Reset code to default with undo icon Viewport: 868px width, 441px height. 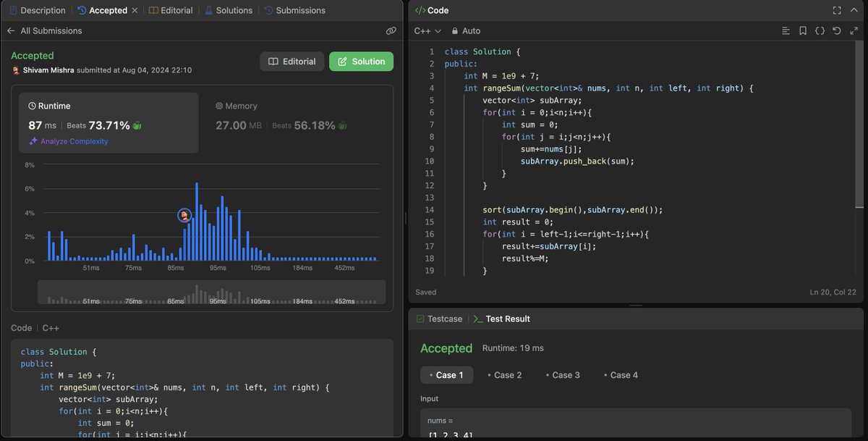[x=837, y=31]
